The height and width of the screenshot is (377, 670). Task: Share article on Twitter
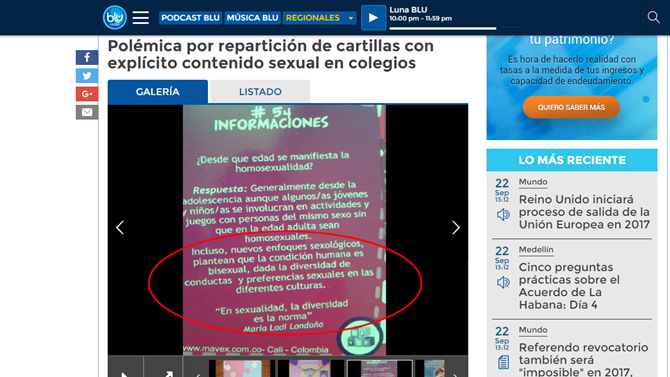[x=87, y=76]
